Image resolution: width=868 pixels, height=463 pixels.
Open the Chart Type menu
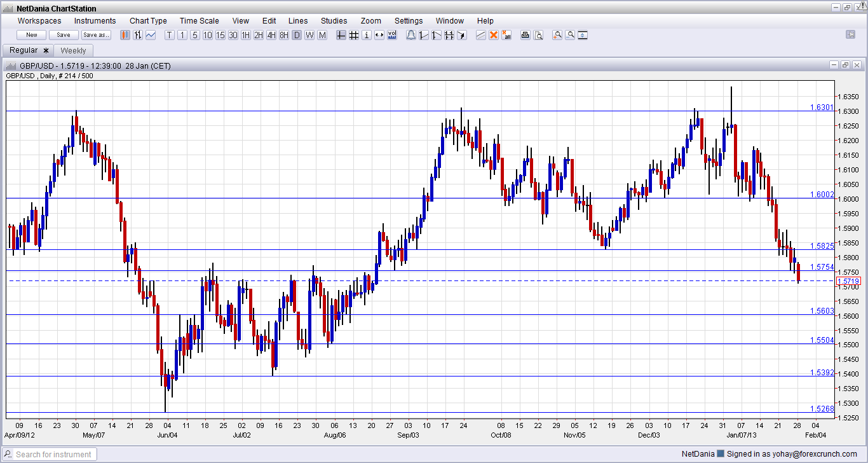pos(148,21)
